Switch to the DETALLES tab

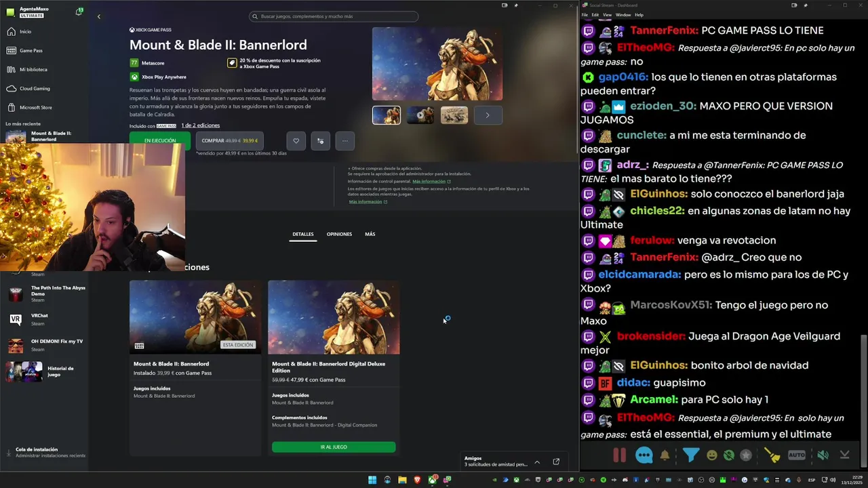click(x=303, y=234)
